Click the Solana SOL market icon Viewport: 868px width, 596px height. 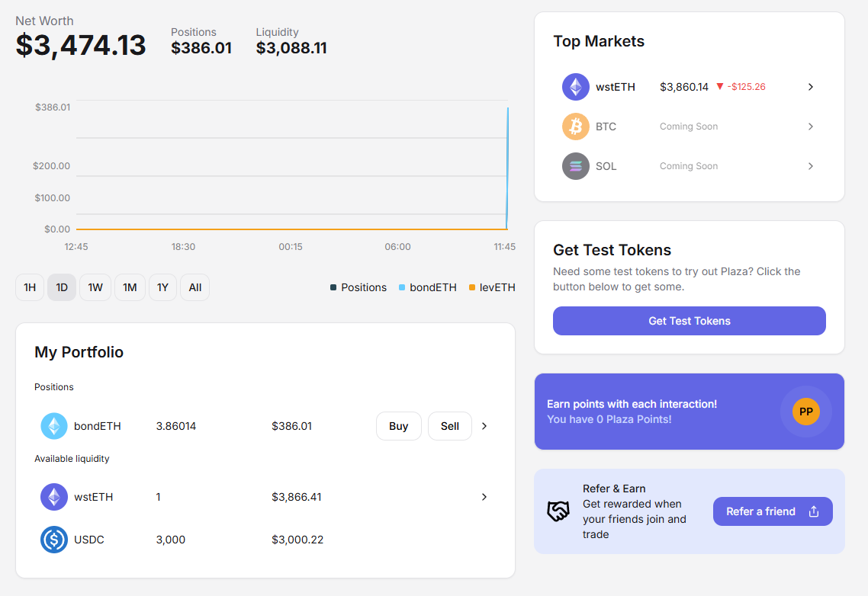pyautogui.click(x=576, y=166)
